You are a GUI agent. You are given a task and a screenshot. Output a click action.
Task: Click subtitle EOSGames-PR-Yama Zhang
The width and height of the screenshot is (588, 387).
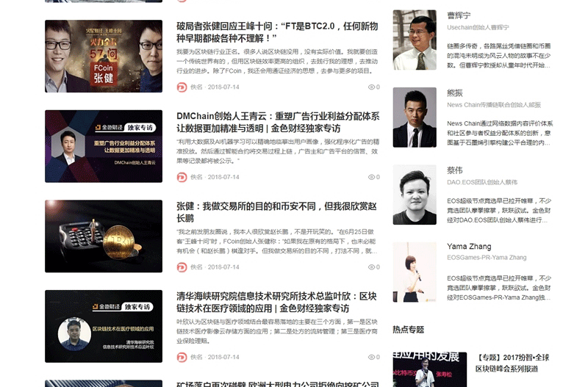[x=487, y=258]
